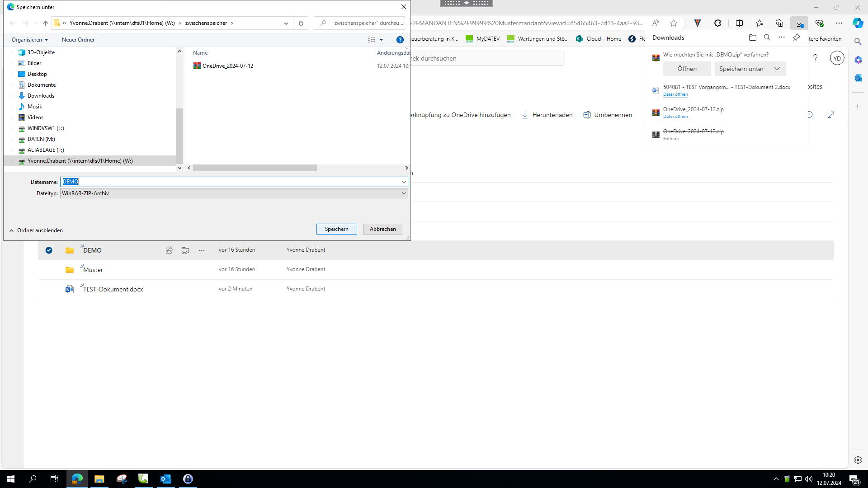Image resolution: width=868 pixels, height=488 pixels.
Task: Share the DEMO folder
Action: 169,250
